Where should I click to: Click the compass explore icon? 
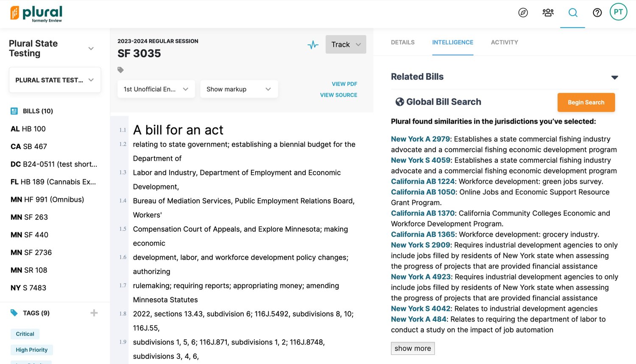[x=523, y=13]
